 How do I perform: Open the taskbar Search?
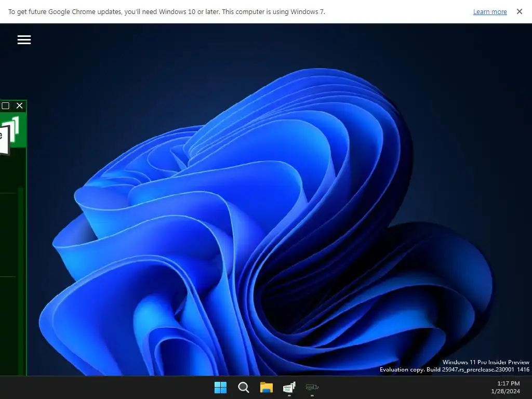(x=244, y=387)
